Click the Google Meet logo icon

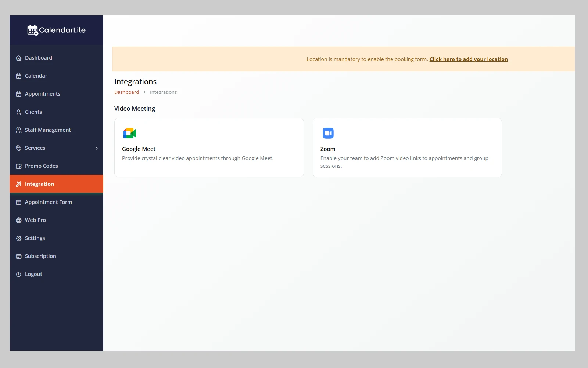[x=130, y=133]
